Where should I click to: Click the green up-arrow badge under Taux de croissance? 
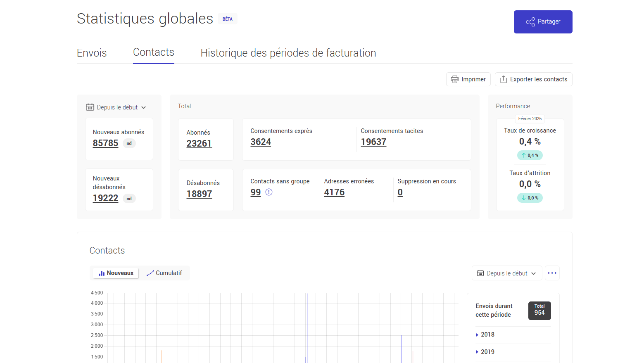click(530, 155)
